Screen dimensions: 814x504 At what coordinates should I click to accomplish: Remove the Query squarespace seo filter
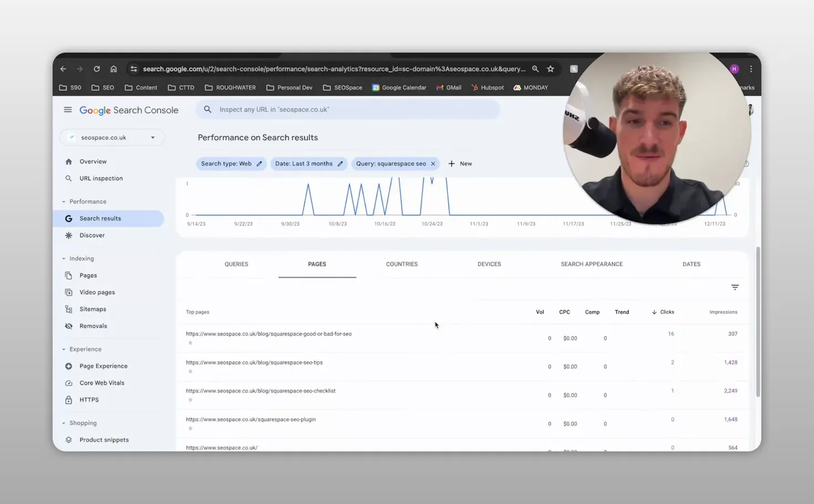point(433,164)
